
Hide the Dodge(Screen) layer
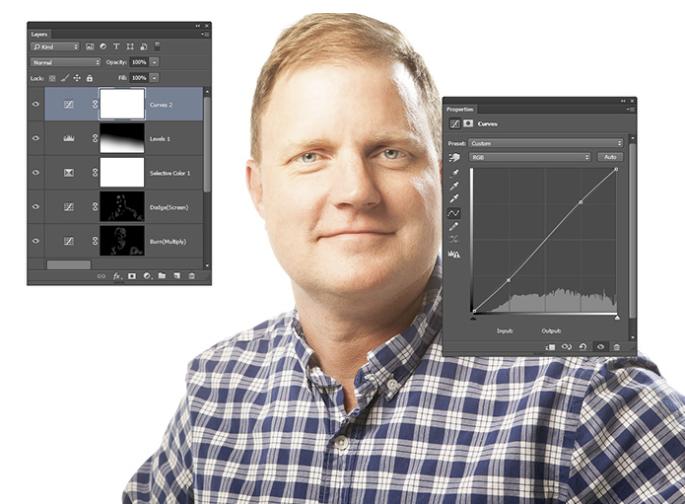coord(36,207)
